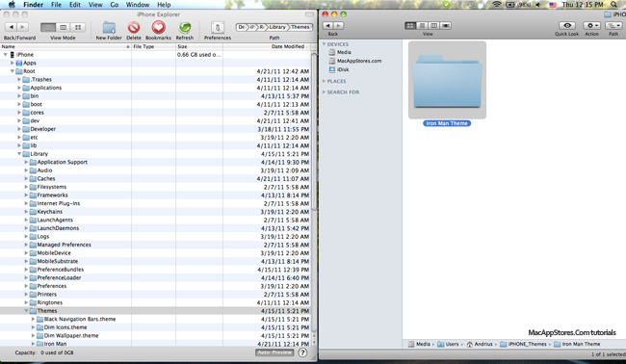Expand the SEARCH FOR sidebar section

(x=325, y=91)
